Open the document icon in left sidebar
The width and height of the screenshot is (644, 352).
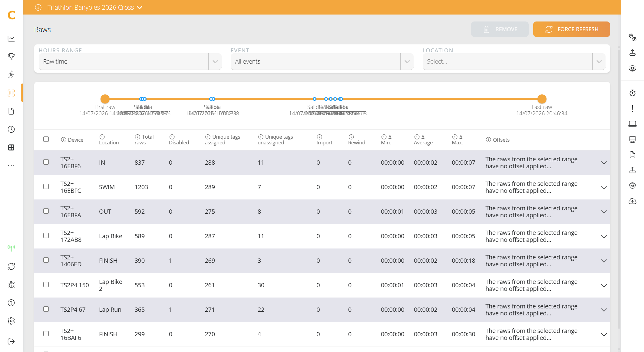click(x=11, y=111)
